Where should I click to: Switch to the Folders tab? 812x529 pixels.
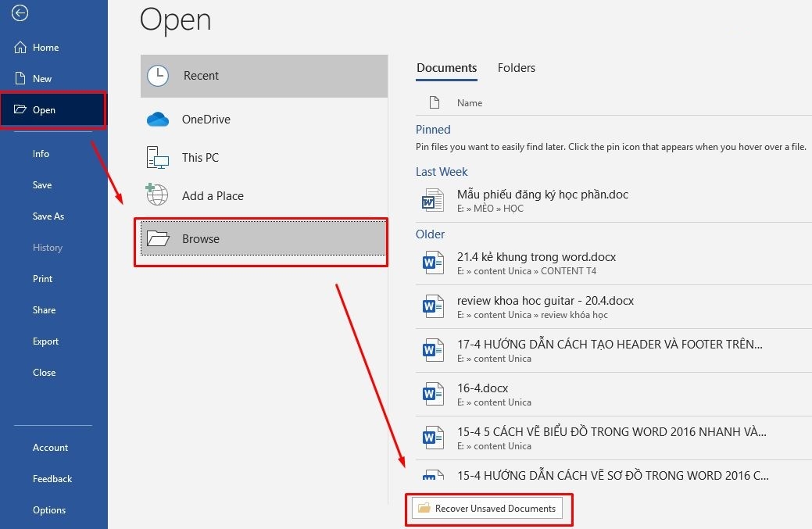517,68
